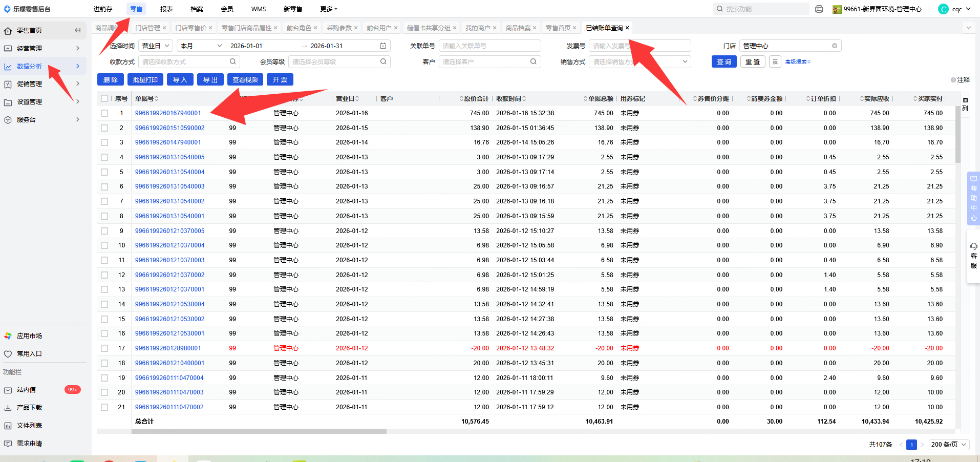The height and width of the screenshot is (462, 980).
Task: Open bill number 9966199260167940001
Action: point(168,113)
